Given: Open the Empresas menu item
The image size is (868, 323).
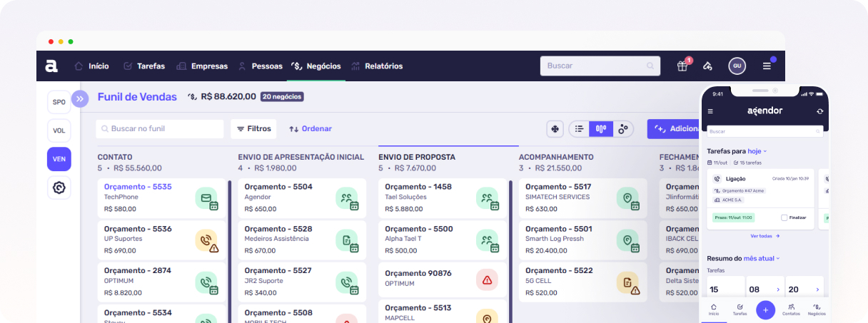Looking at the screenshot, I should 202,66.
